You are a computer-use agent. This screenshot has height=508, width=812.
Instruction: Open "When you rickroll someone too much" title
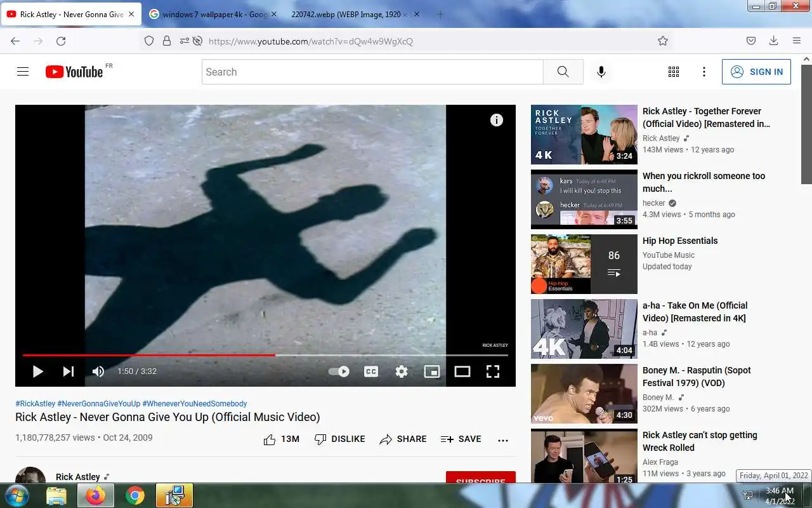(704, 182)
